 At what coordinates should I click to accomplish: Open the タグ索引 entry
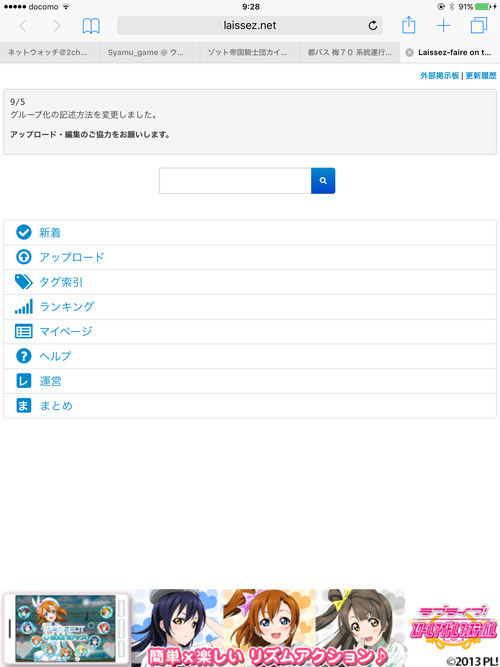point(250,282)
